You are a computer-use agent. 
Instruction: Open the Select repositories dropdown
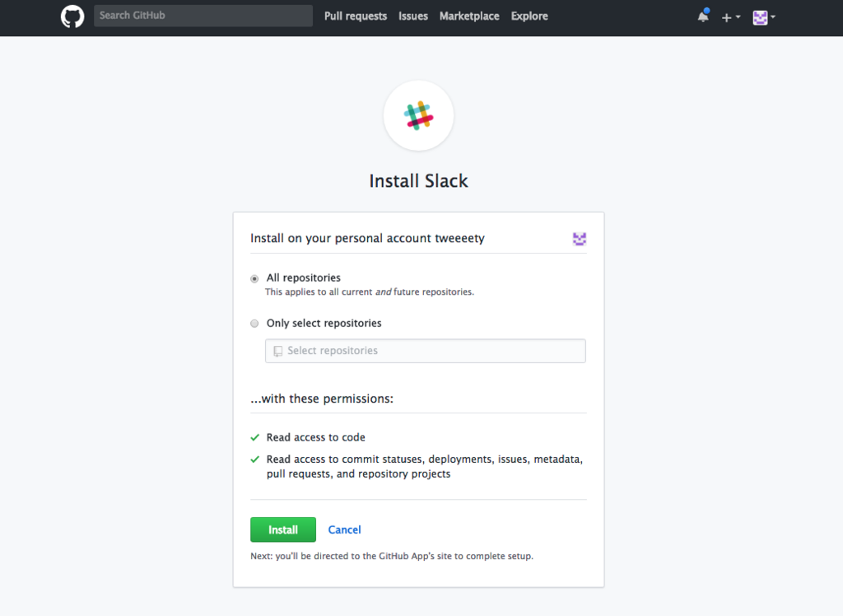tap(425, 351)
